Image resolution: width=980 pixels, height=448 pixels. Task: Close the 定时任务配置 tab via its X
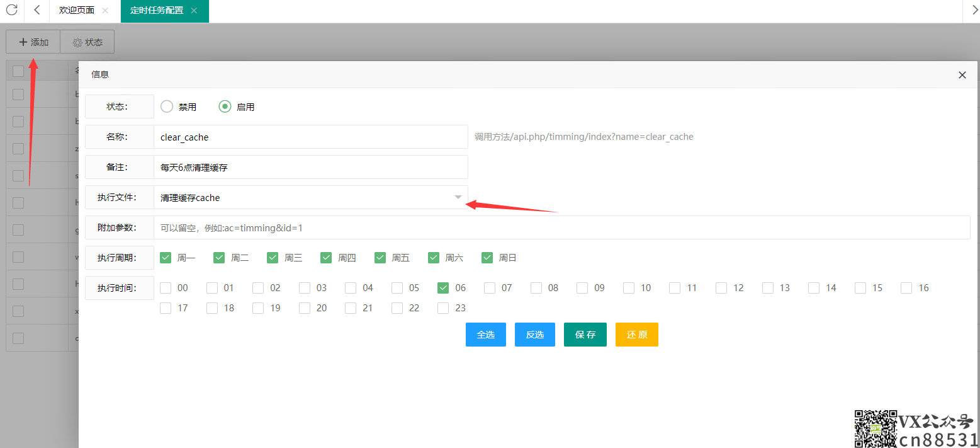(194, 11)
